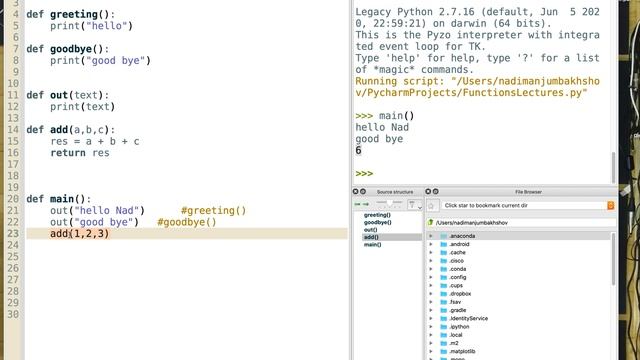Click 'def greeting():' on line 4
The width and height of the screenshot is (640, 360).
coord(71,14)
